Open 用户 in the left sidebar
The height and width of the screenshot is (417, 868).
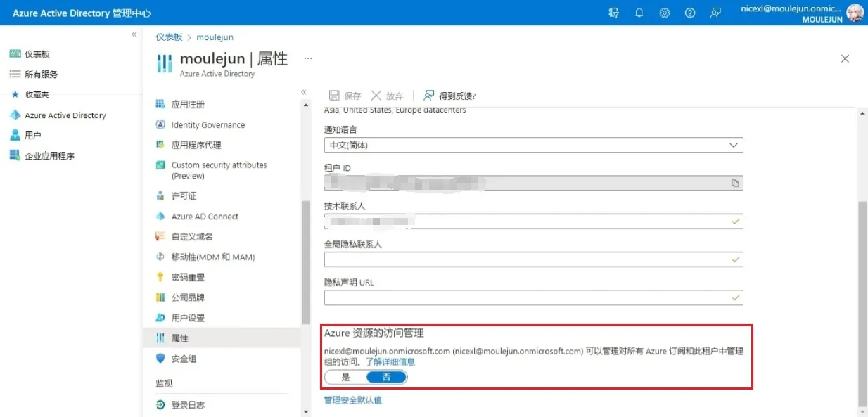33,136
